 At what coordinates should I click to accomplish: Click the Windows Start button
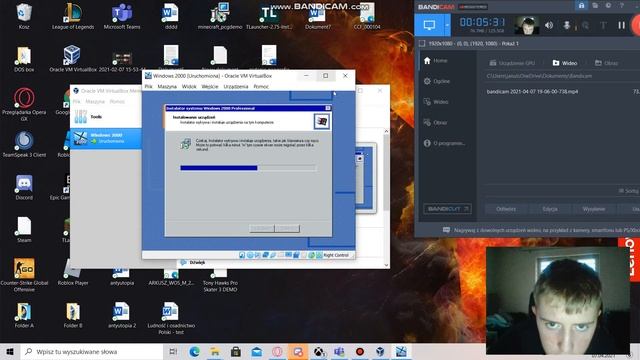(10, 351)
